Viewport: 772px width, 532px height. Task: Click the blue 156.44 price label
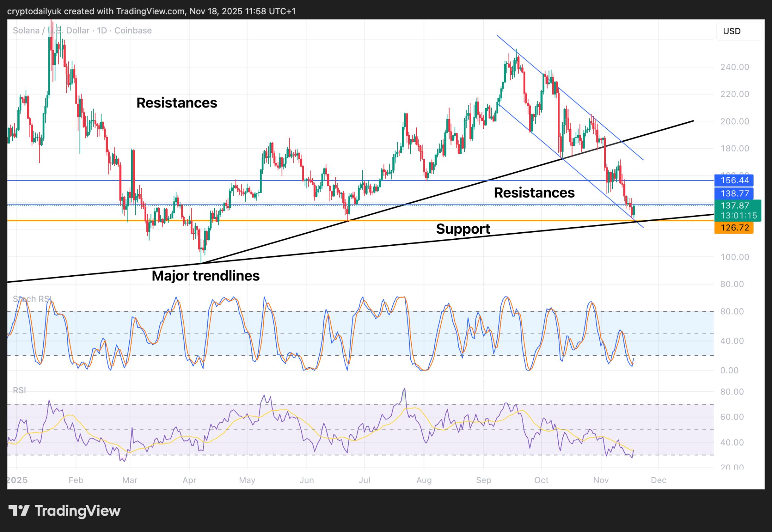[734, 180]
